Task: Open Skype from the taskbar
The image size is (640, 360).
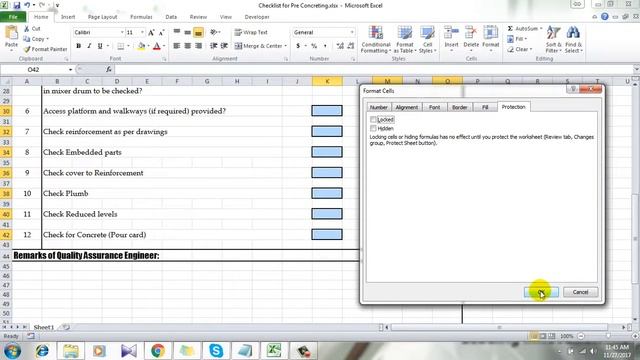Action: [x=216, y=351]
